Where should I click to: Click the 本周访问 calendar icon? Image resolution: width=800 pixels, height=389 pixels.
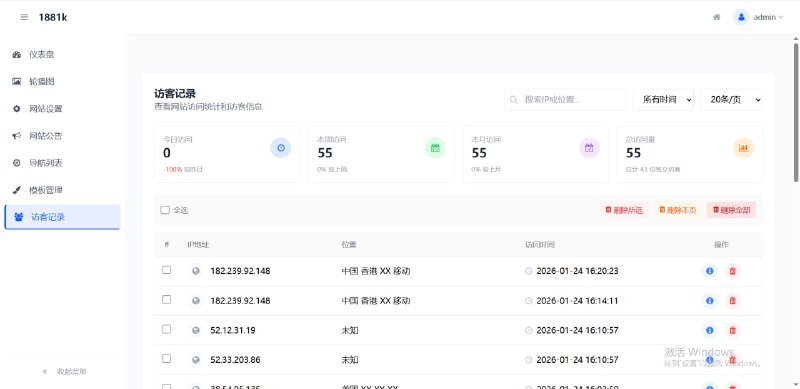click(435, 148)
